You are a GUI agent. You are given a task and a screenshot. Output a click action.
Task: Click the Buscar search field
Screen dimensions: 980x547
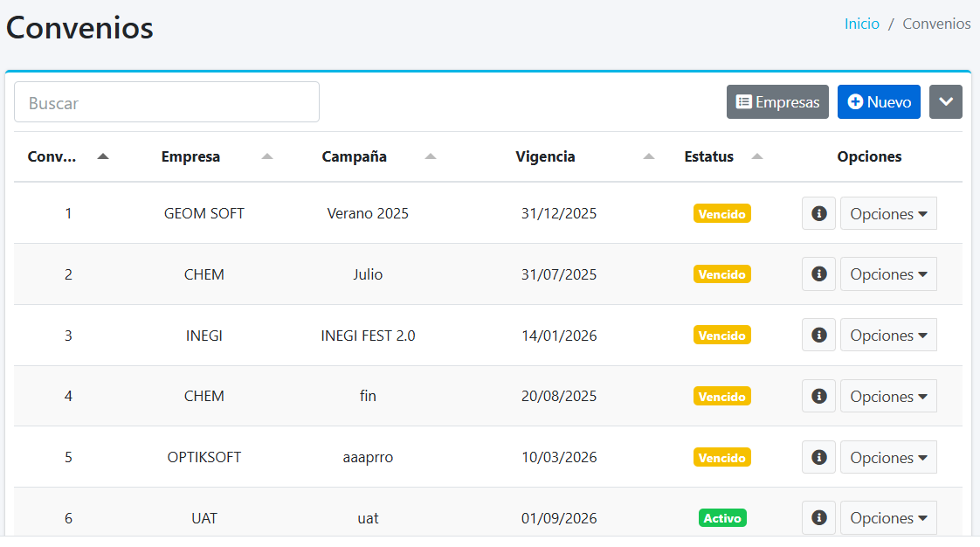167,102
